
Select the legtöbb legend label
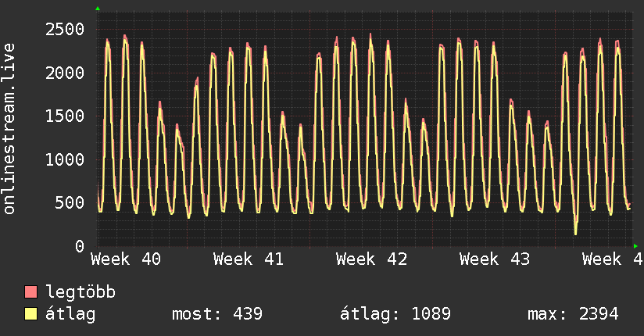point(80,292)
